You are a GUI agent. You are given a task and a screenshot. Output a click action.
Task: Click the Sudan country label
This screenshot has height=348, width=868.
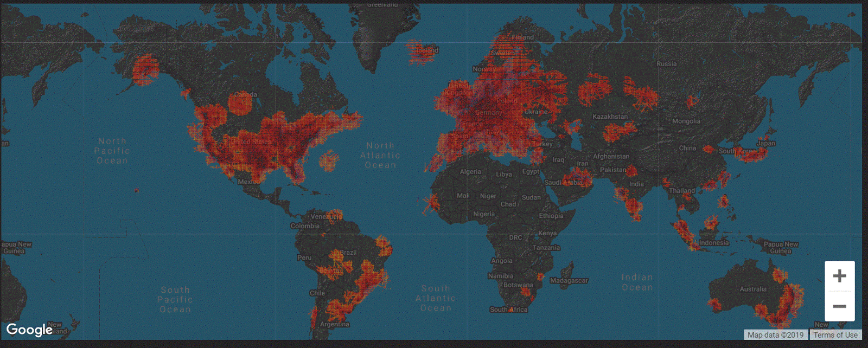pyautogui.click(x=531, y=198)
